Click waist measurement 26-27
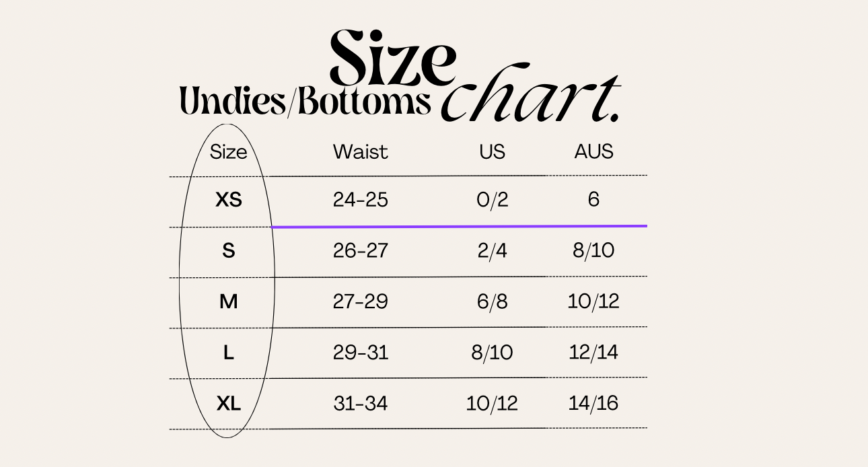 coord(361,251)
